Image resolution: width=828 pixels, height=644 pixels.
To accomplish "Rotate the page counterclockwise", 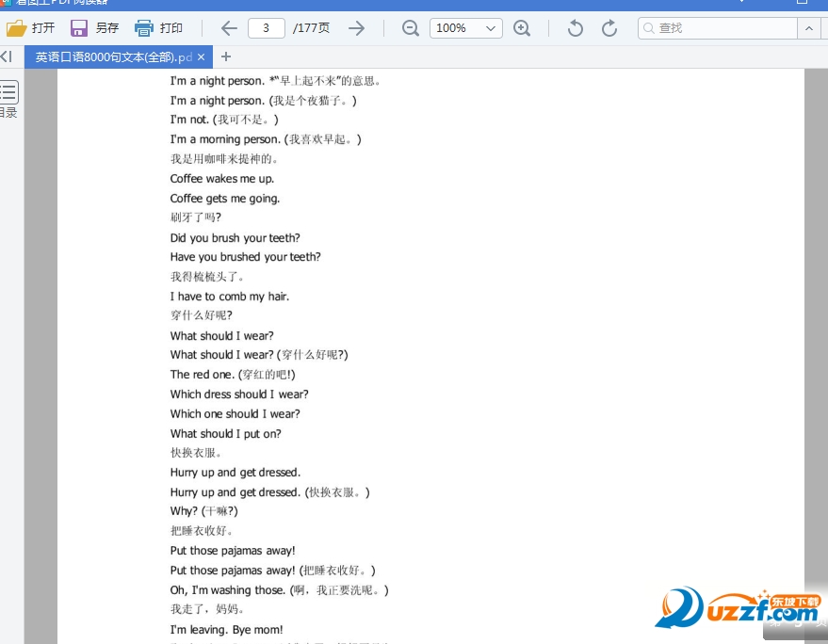I will pos(575,28).
